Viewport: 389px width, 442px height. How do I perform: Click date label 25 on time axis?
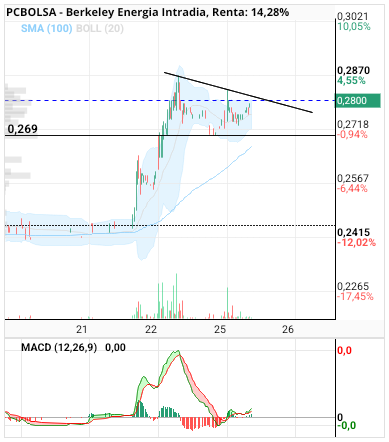220,329
